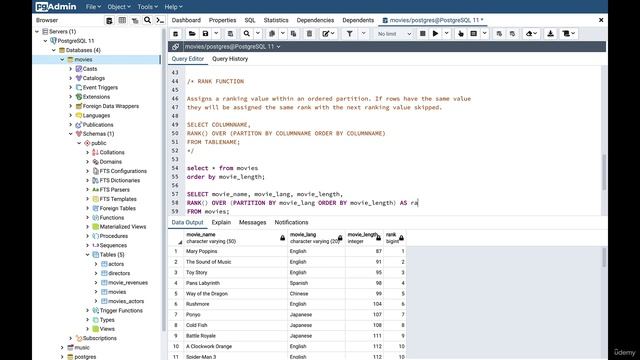Open the save options dropdown arrow
640x360 pixels.
216,34
